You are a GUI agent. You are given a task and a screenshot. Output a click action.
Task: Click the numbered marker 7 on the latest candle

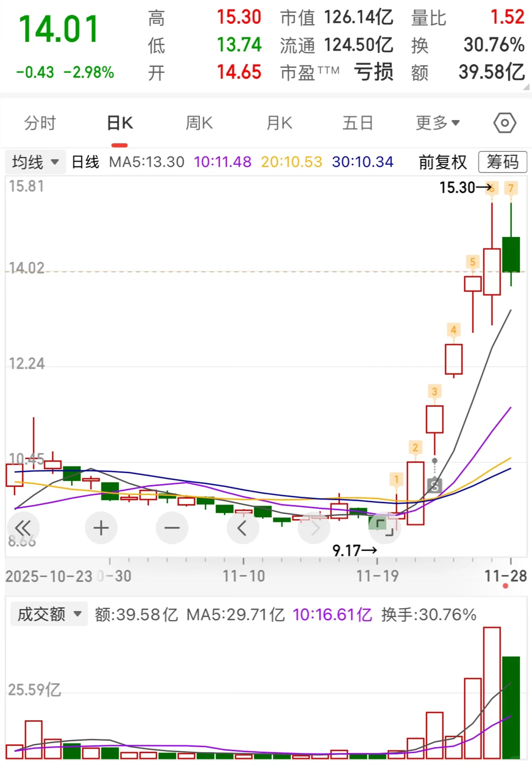coord(511,188)
